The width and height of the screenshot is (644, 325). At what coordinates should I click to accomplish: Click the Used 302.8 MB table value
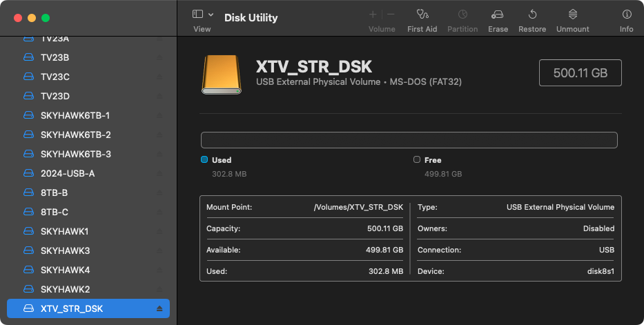click(x=386, y=271)
